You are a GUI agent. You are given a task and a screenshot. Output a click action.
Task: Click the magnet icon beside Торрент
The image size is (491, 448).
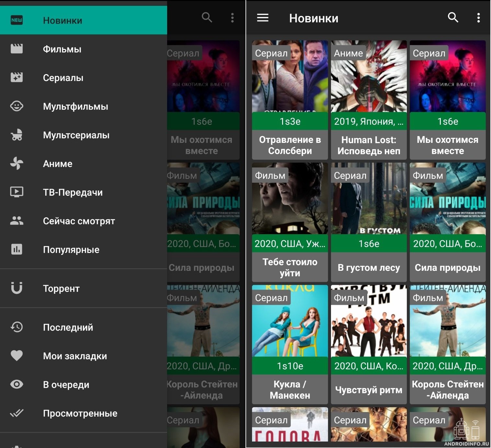[x=17, y=288]
